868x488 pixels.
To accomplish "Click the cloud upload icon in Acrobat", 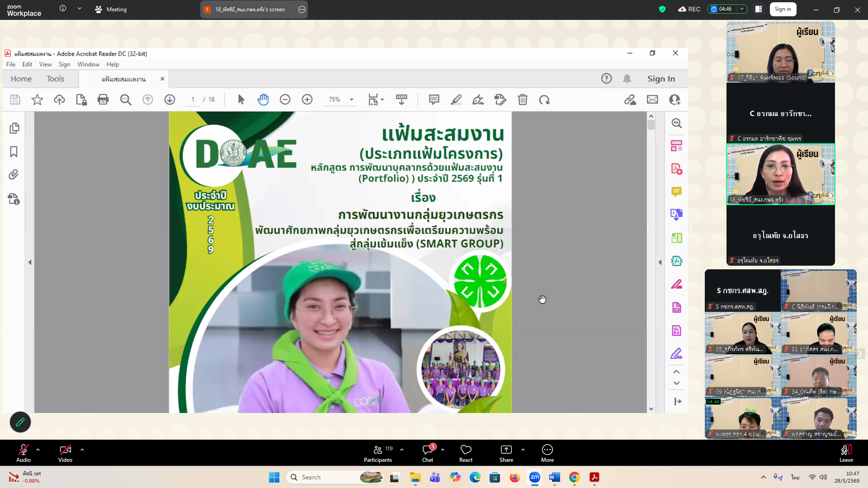I will [59, 99].
